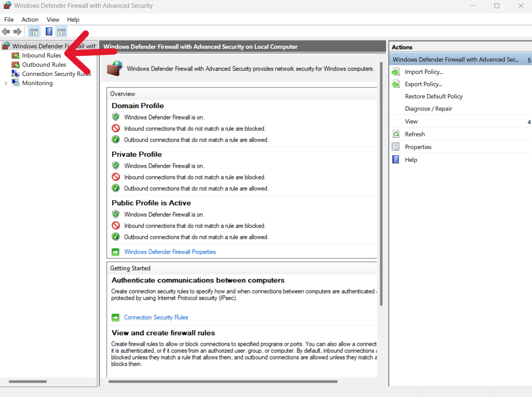Click Private Profile red blocked inbound icon
This screenshot has height=397, width=532.
(116, 177)
